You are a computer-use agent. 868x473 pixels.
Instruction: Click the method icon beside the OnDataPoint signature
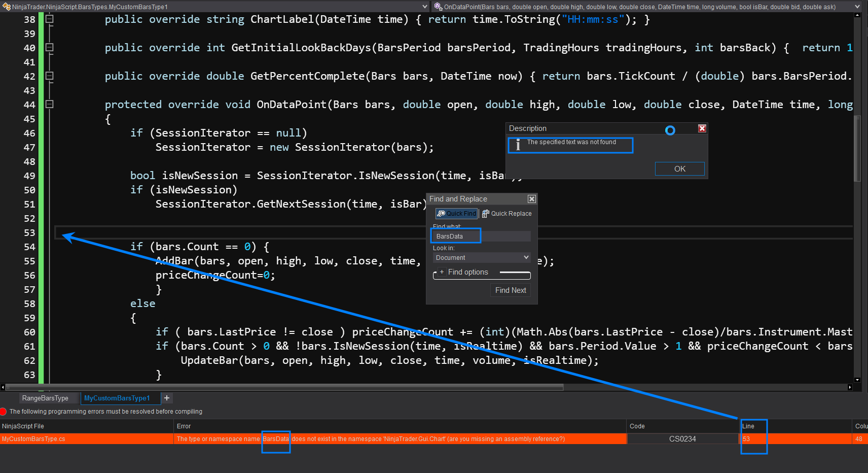pos(439,7)
